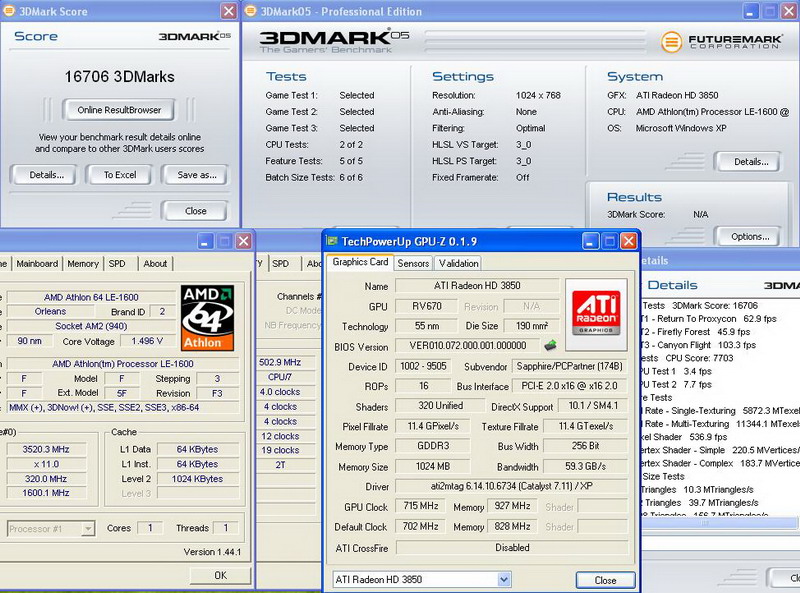Click the CPU Score: 7703 row in Details
This screenshot has height=593, width=800.
(687, 358)
